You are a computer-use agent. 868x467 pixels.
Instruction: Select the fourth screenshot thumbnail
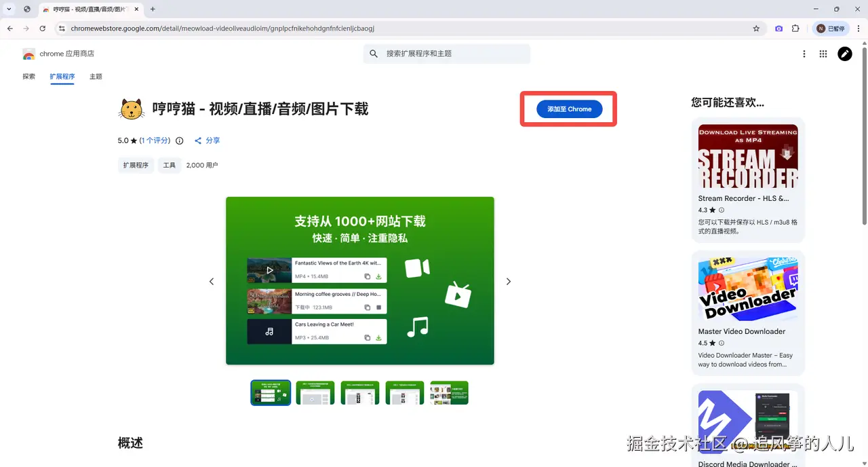[x=405, y=392]
